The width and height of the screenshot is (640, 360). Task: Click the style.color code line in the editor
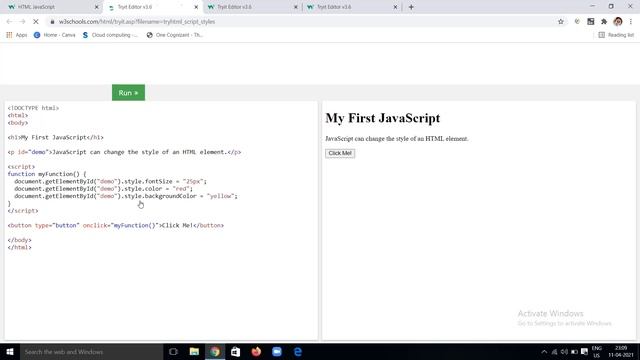point(103,189)
